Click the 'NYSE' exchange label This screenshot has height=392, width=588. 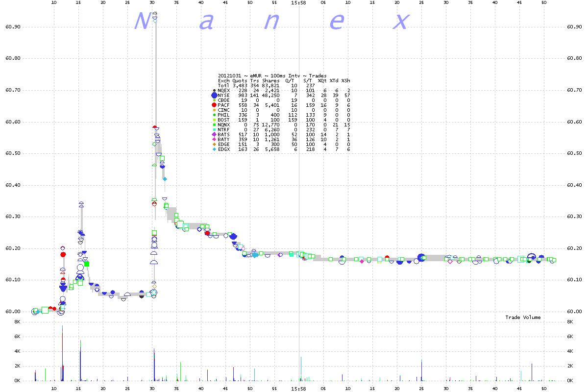click(x=224, y=96)
